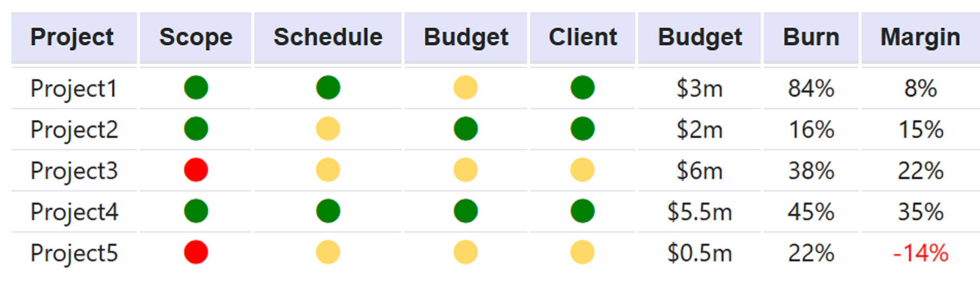The image size is (980, 287).
Task: Select the Project3 row name
Action: click(74, 171)
